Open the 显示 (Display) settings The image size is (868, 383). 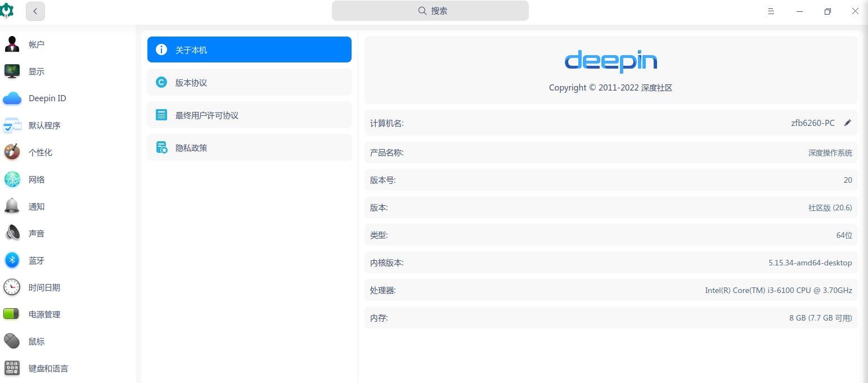coord(37,71)
